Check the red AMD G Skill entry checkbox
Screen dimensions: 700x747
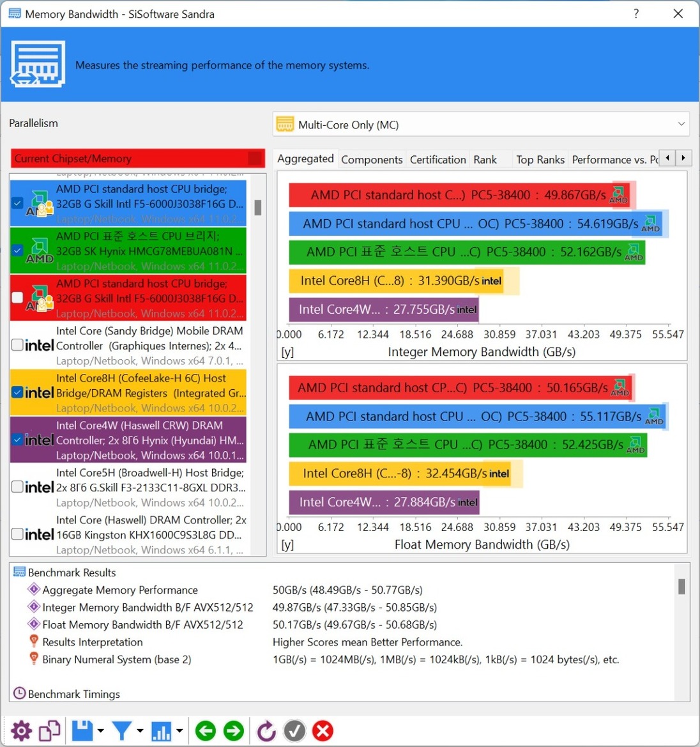click(18, 298)
